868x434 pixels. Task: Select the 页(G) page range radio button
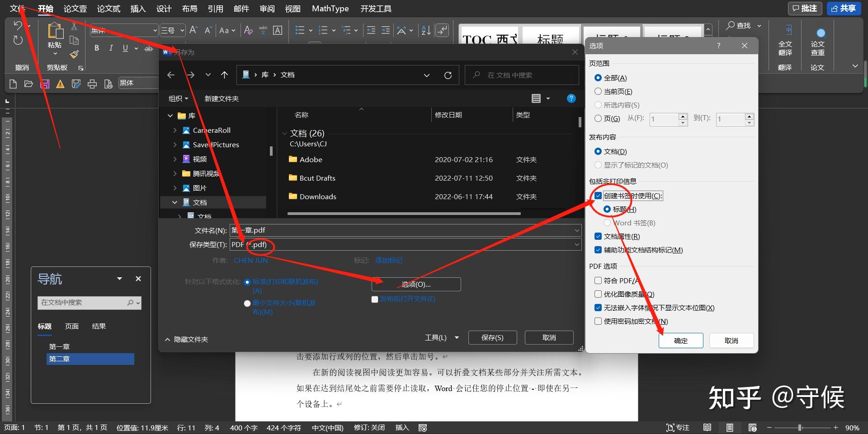coord(598,118)
